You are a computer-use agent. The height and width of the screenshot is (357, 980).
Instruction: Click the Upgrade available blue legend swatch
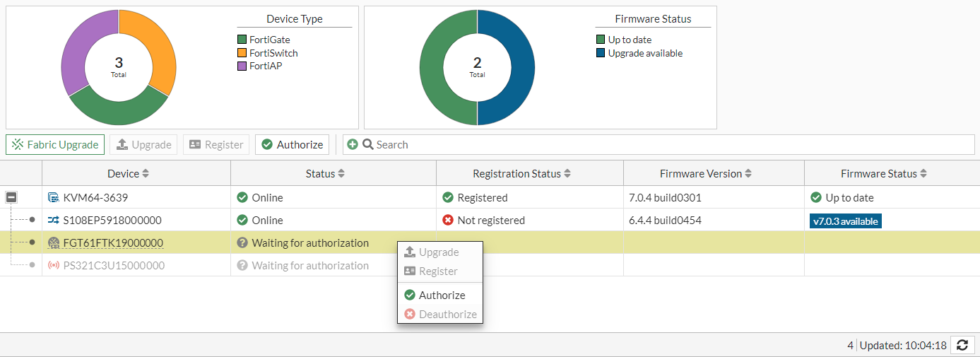[601, 53]
